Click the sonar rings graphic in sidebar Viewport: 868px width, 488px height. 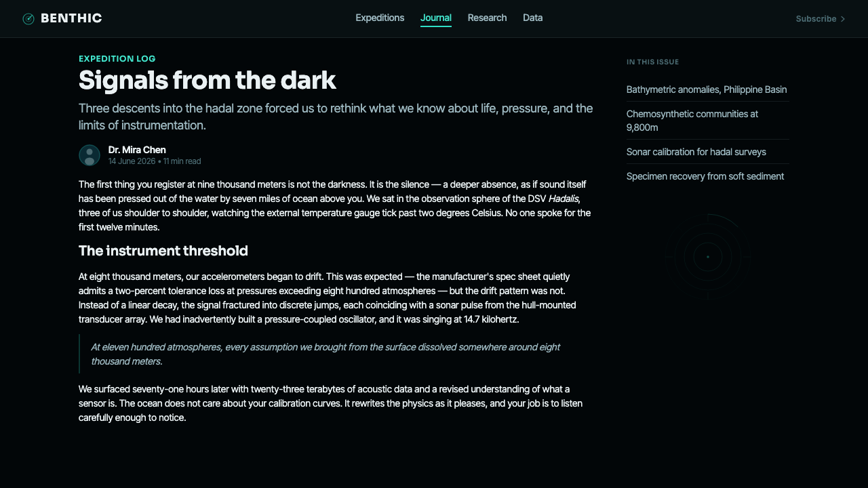point(708,257)
